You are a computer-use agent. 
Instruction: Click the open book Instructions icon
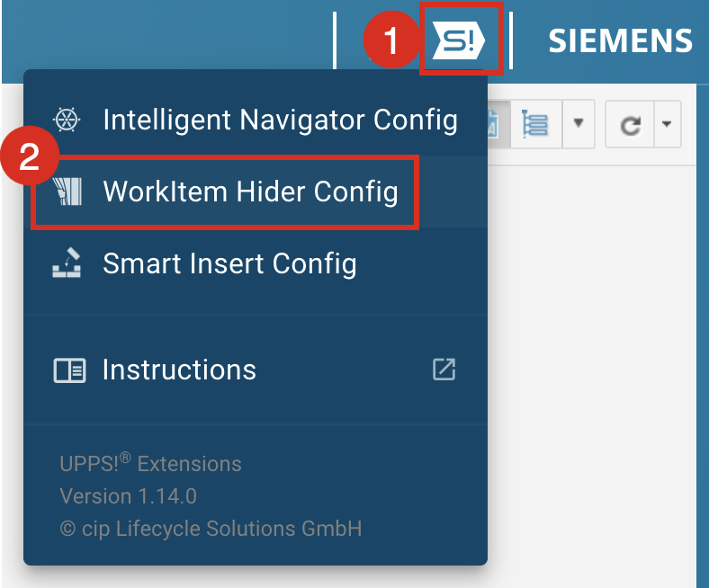click(x=68, y=370)
